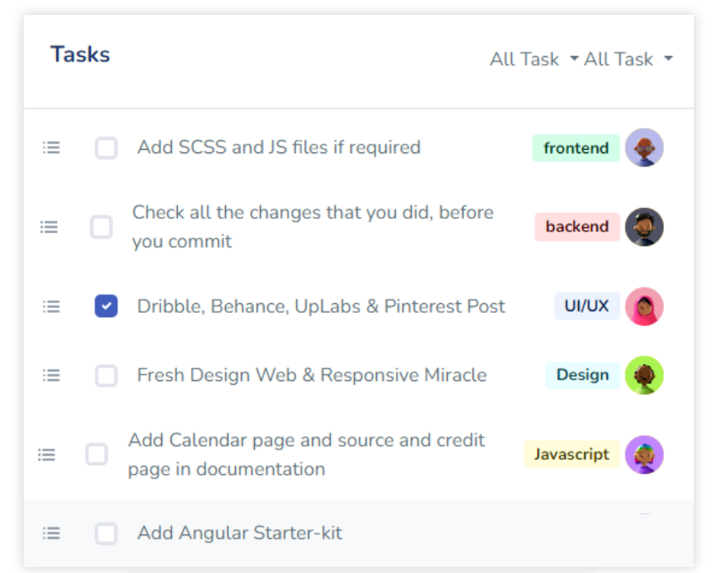Select the Javascript tag label

571,455
